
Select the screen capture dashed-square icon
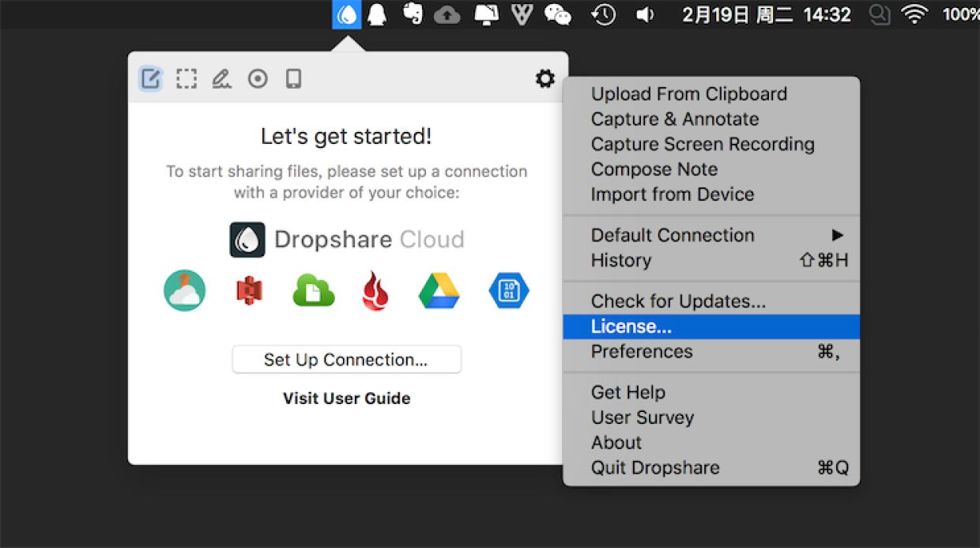tap(187, 78)
